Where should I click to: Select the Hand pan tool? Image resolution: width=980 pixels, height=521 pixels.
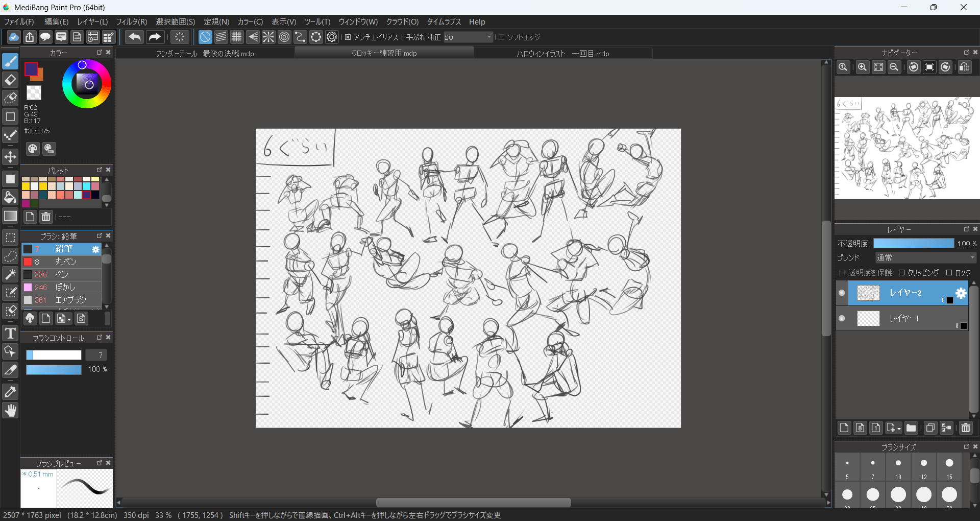tap(10, 411)
